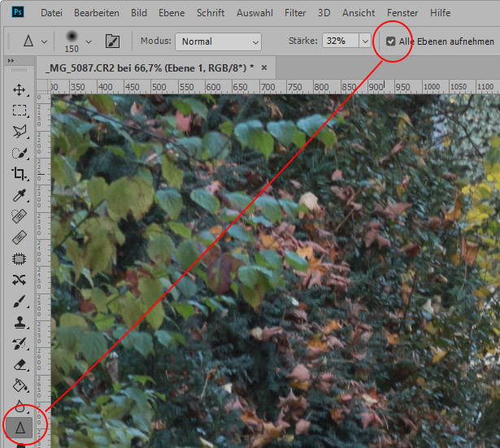Switch to the Clone Stamp tool
Image resolution: width=500 pixels, height=448 pixels.
point(20,322)
